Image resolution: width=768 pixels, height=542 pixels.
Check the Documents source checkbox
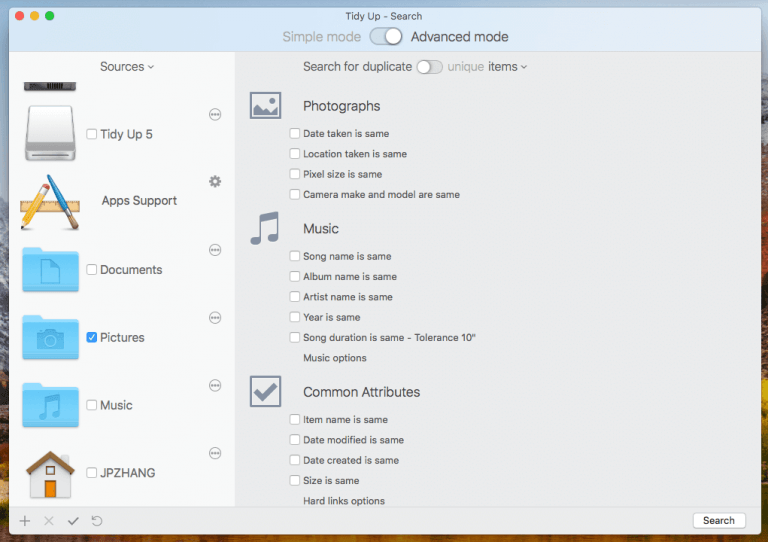92,270
